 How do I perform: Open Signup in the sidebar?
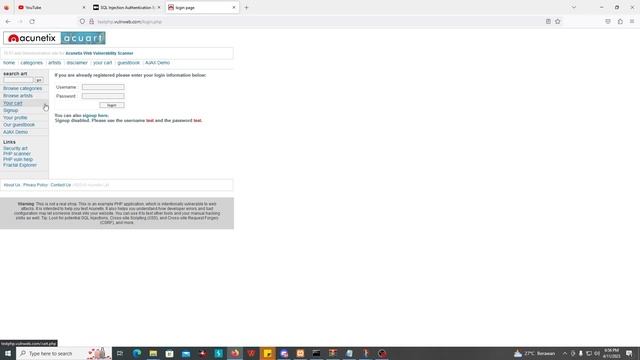pyautogui.click(x=11, y=111)
